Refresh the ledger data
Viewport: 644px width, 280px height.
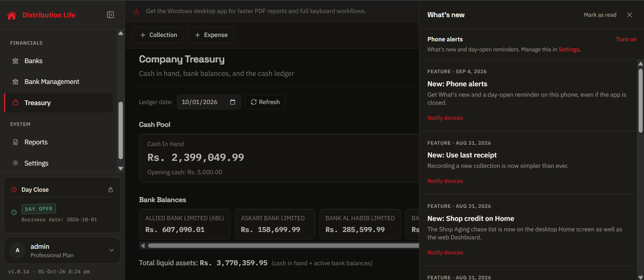pos(265,102)
